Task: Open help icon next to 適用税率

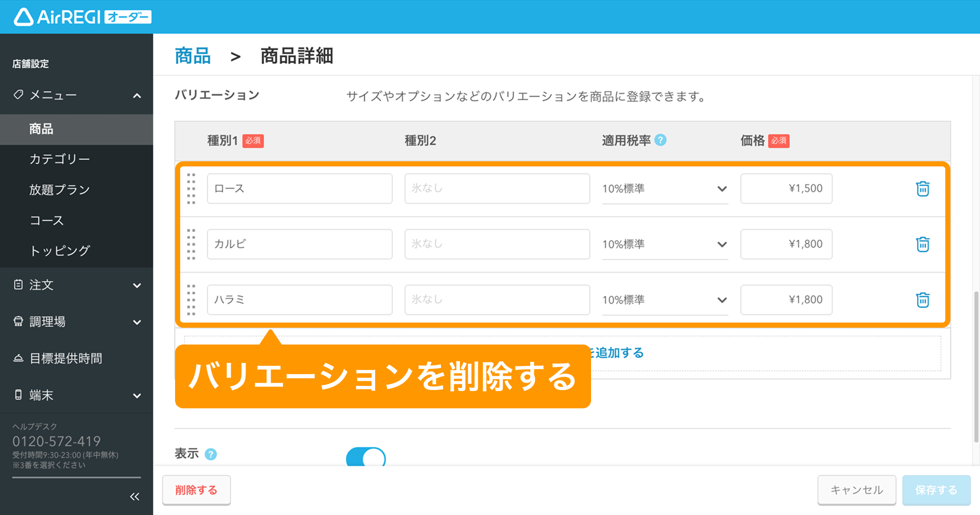Action: click(x=660, y=140)
